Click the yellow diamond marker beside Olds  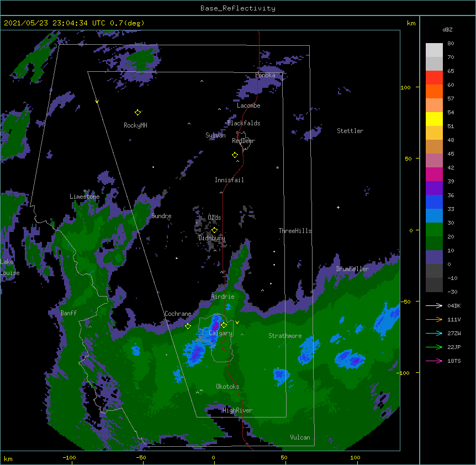pos(214,230)
